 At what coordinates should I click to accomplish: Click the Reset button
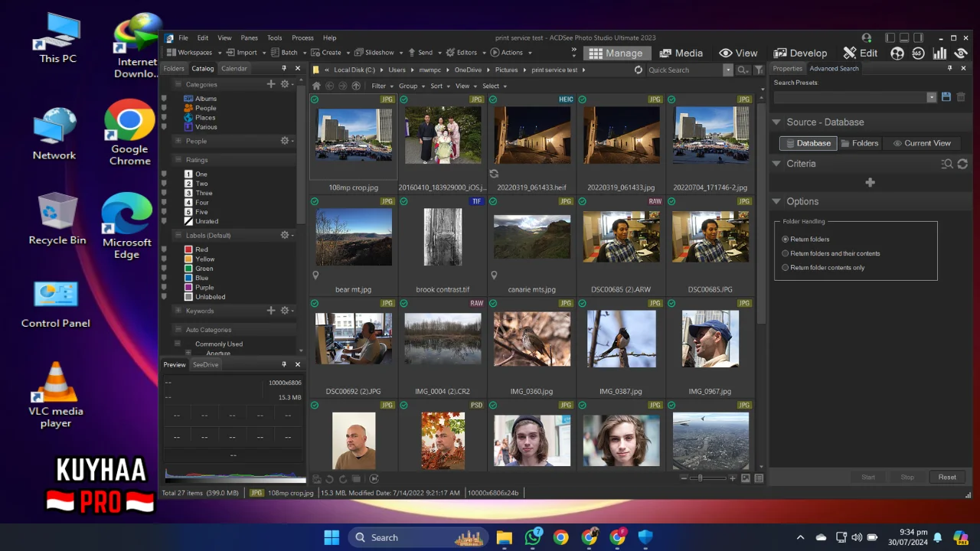click(x=947, y=477)
